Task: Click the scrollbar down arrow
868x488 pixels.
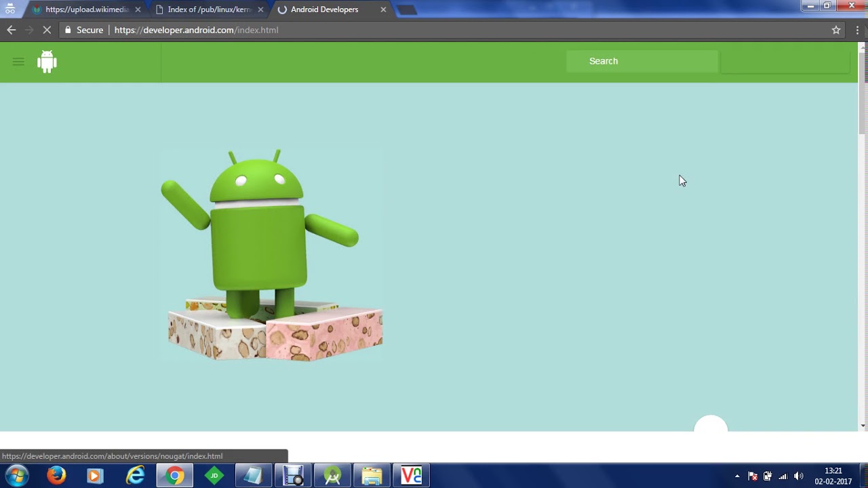Action: click(863, 426)
